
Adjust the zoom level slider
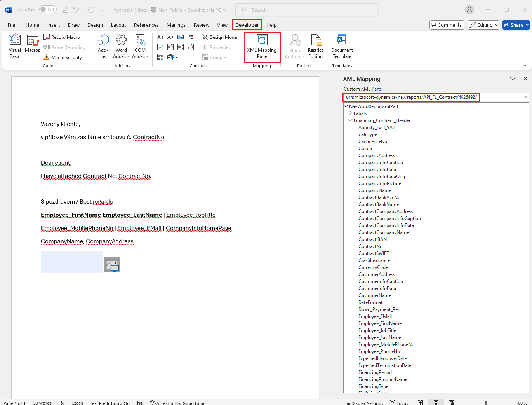486,403
